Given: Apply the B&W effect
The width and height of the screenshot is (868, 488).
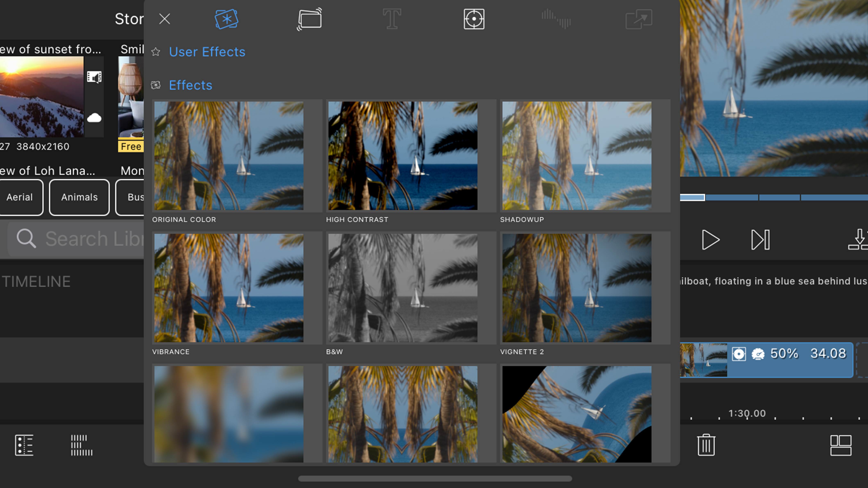Looking at the screenshot, I should (x=403, y=288).
